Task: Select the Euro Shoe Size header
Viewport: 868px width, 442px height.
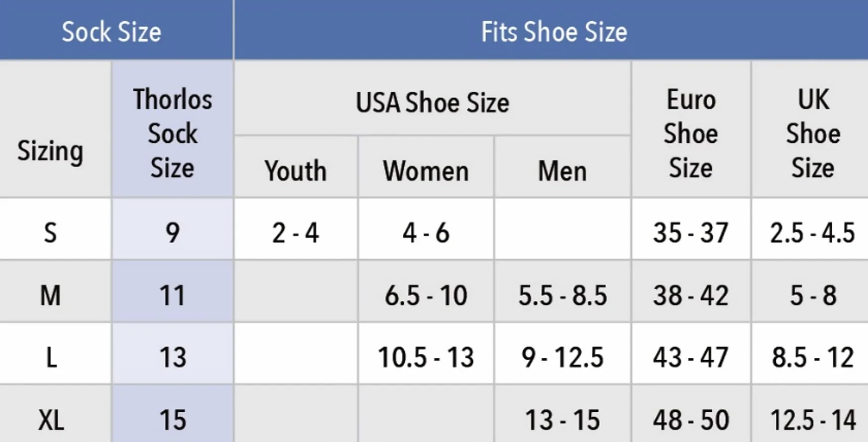Action: click(x=691, y=129)
